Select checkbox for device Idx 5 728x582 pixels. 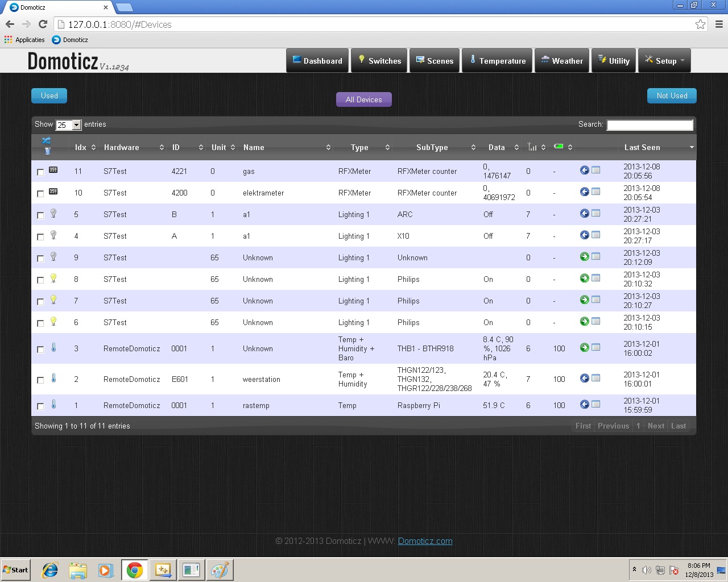[40, 215]
